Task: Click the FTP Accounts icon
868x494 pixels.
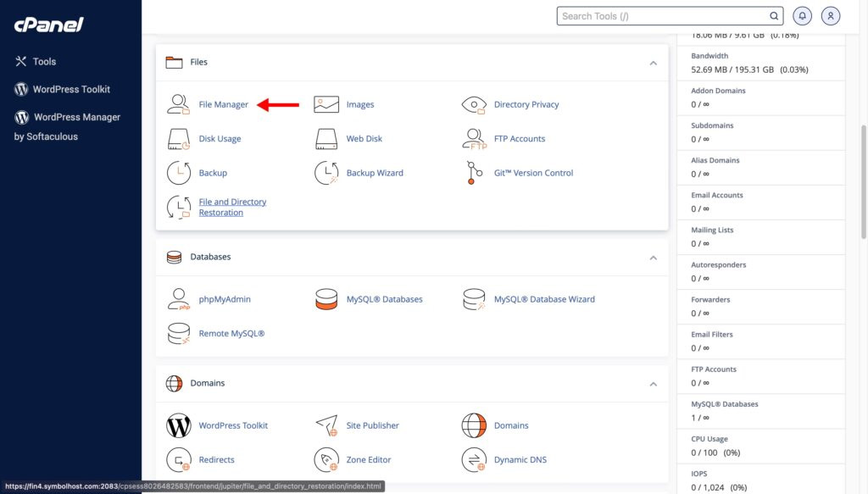Action: coord(474,139)
